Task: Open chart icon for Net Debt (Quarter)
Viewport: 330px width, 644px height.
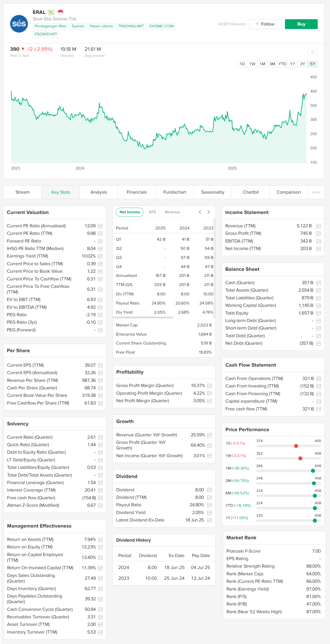Action: (319, 344)
